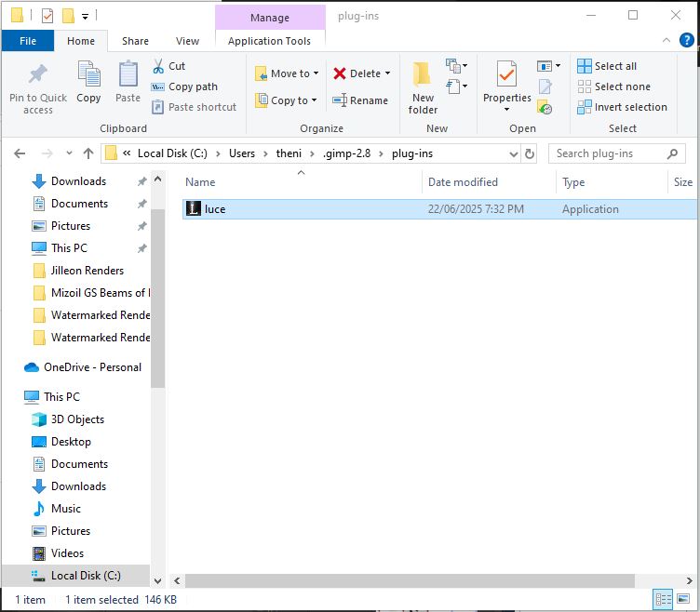Click Invert selection
This screenshot has height=612, width=700.
(x=622, y=107)
